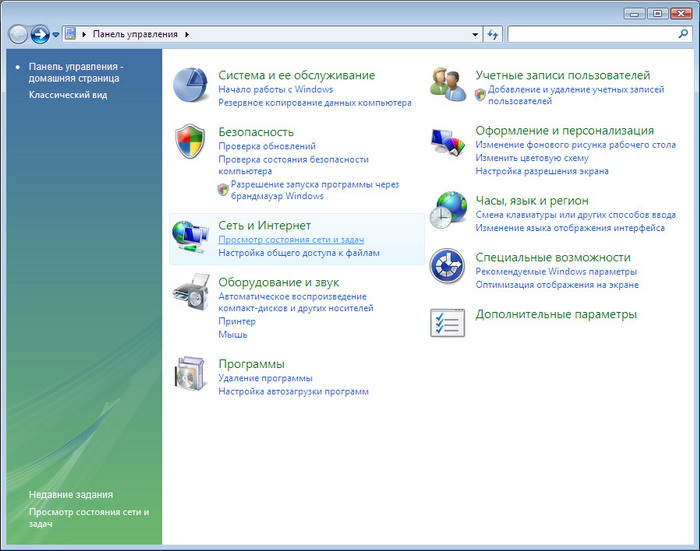Click the Security shield icon
The image size is (700, 551).
point(190,141)
